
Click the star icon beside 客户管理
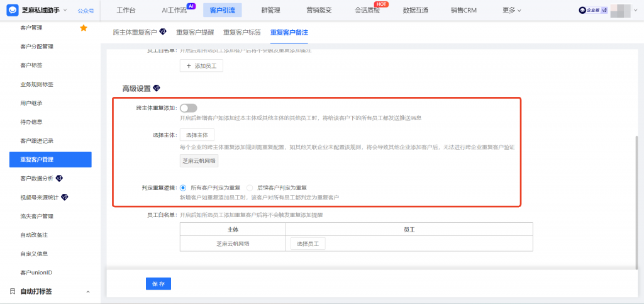coord(84,28)
